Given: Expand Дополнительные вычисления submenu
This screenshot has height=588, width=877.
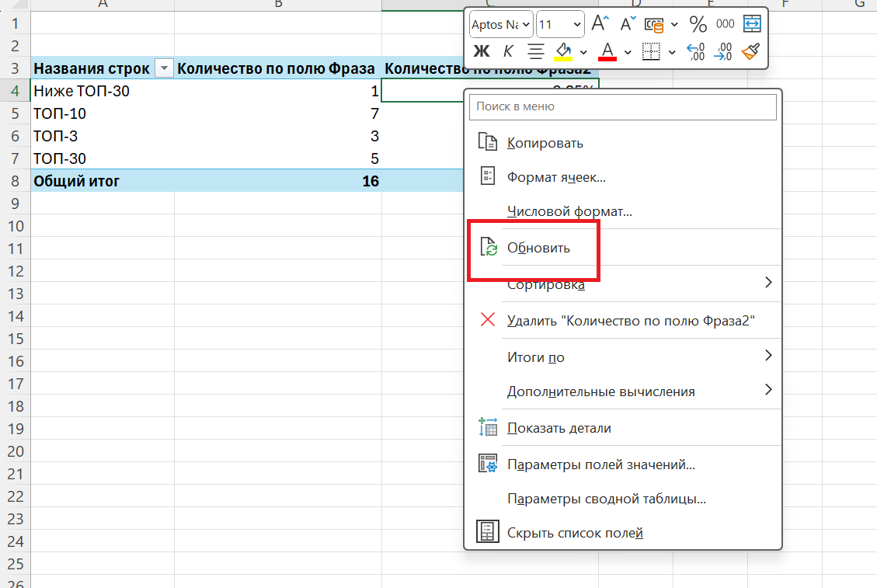Looking at the screenshot, I should tap(622, 391).
